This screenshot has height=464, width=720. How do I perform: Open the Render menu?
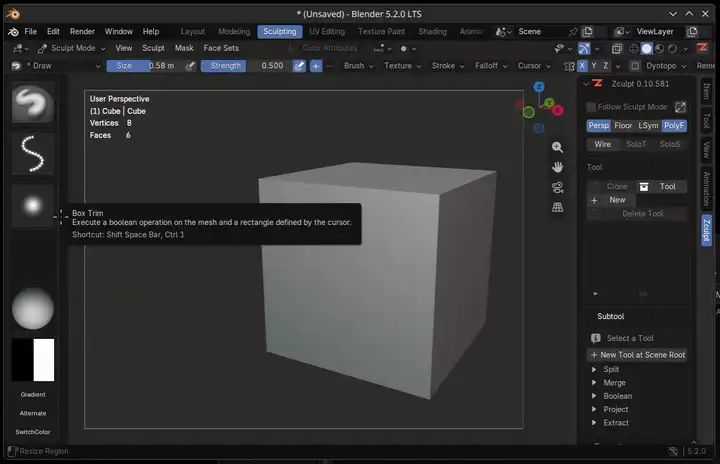[82, 31]
